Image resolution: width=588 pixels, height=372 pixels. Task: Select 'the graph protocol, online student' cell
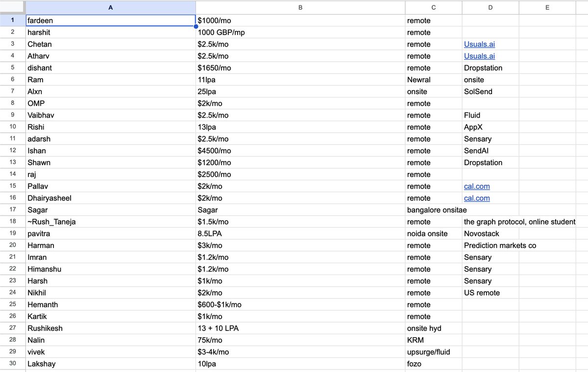pyautogui.click(x=490, y=222)
